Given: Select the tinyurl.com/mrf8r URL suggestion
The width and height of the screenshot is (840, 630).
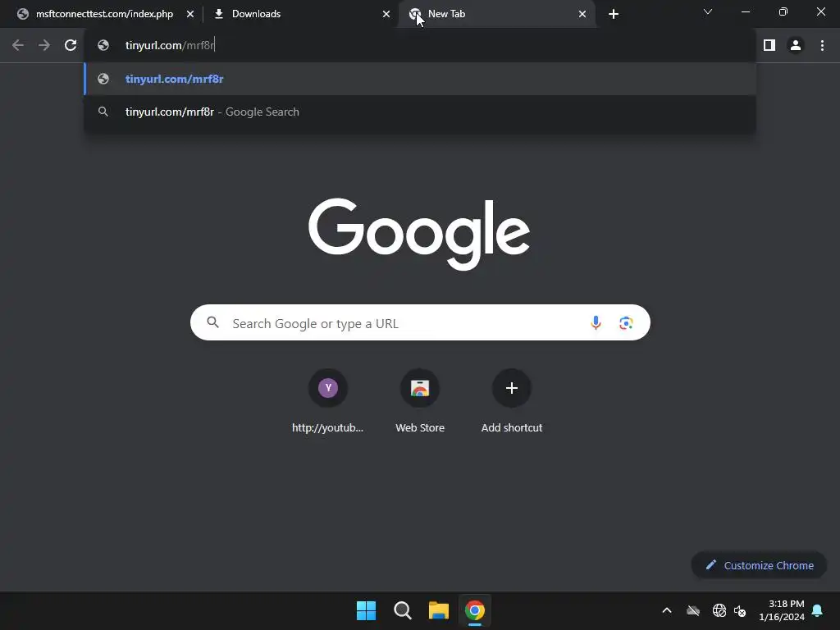Looking at the screenshot, I should pyautogui.click(x=420, y=79).
